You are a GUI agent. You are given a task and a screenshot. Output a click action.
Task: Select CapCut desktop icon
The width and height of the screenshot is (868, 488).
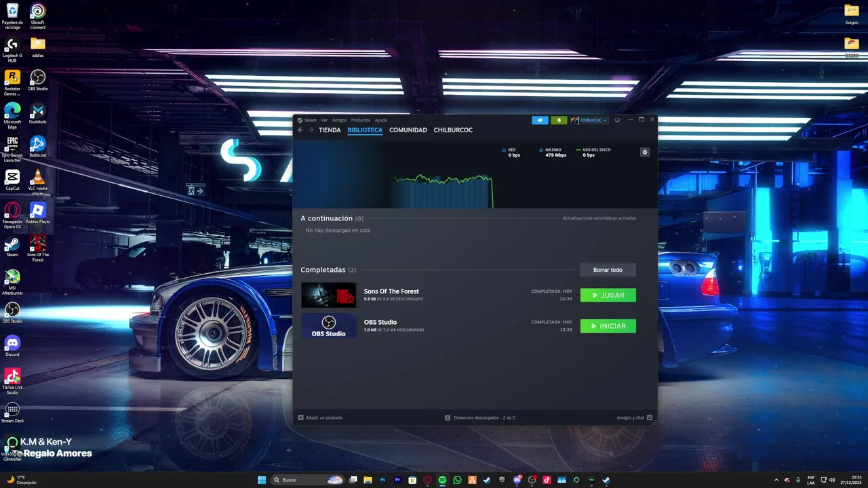point(12,180)
